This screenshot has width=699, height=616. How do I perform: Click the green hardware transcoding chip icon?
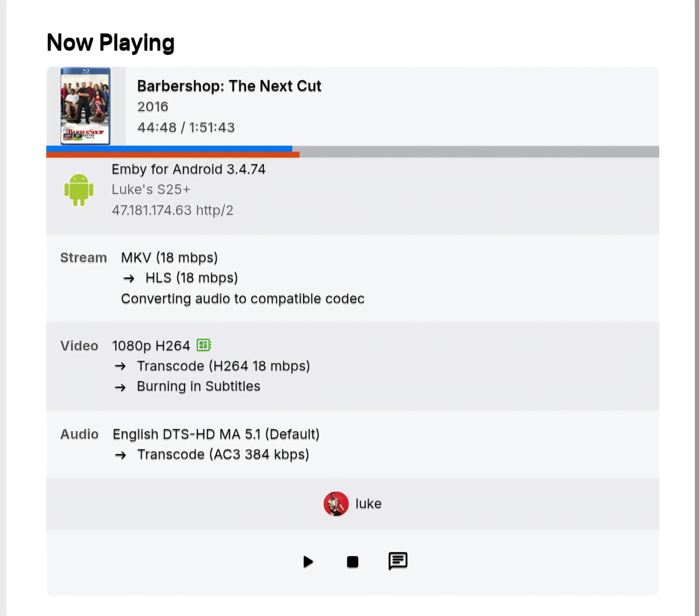pos(203,345)
